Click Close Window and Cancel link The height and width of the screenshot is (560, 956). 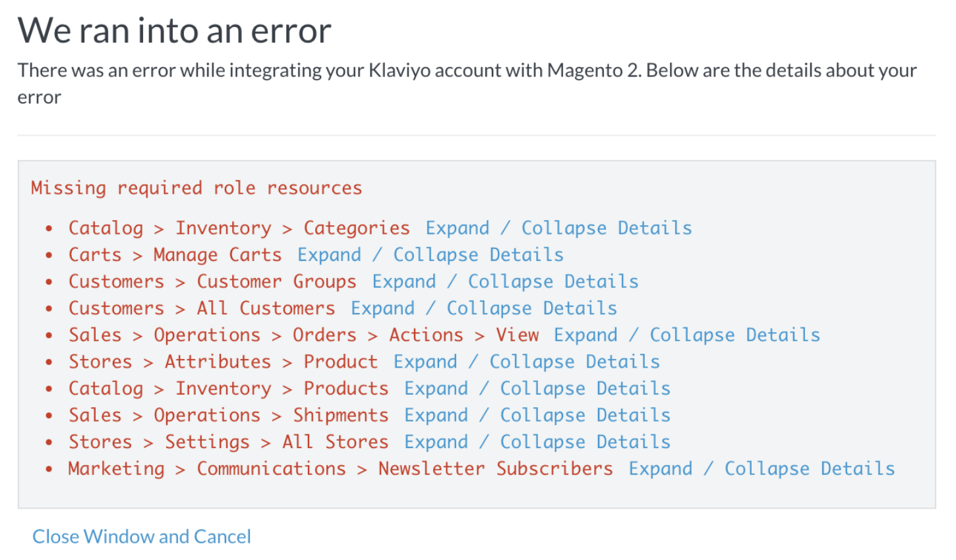(142, 536)
